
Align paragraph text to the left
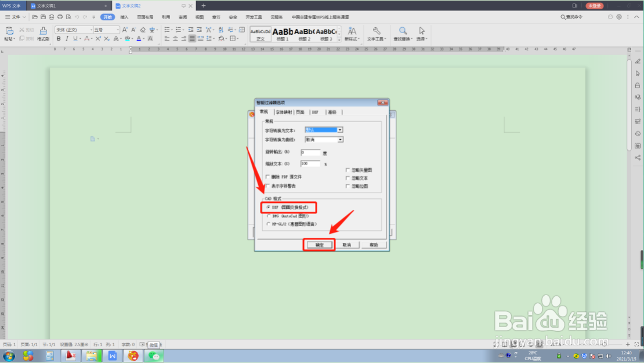[x=167, y=39]
